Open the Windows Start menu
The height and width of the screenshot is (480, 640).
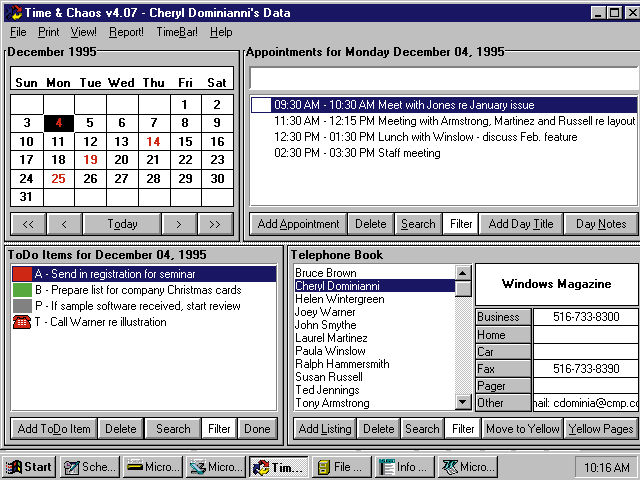[x=28, y=467]
